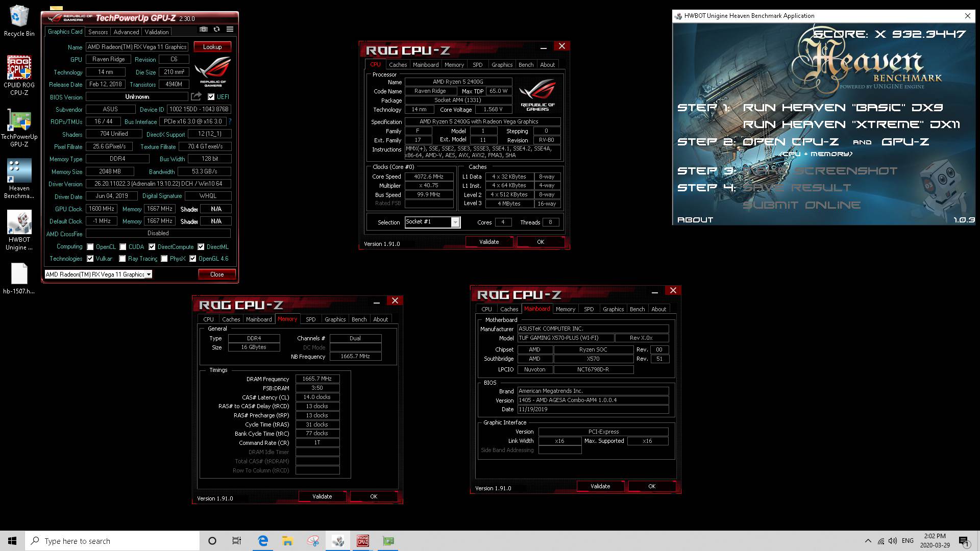Toggle the PhysX checkbox
This screenshot has width=980, height=551.
(x=164, y=259)
